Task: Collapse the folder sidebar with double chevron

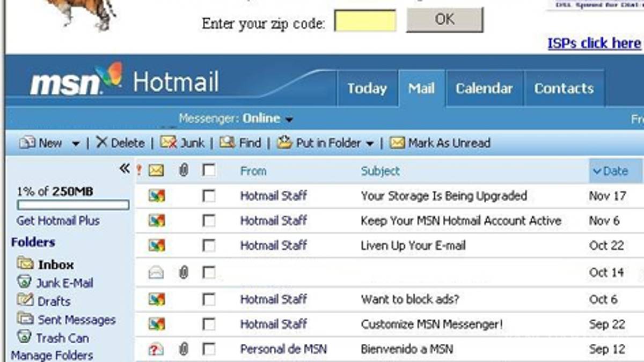Action: pos(125,169)
